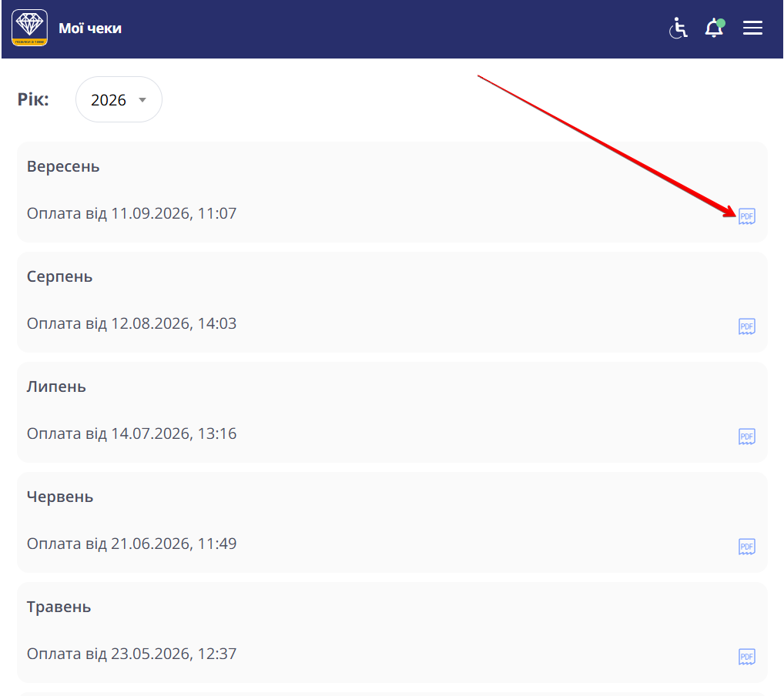Open the hamburger menu
Screen dimensions: 784x696
click(x=752, y=28)
